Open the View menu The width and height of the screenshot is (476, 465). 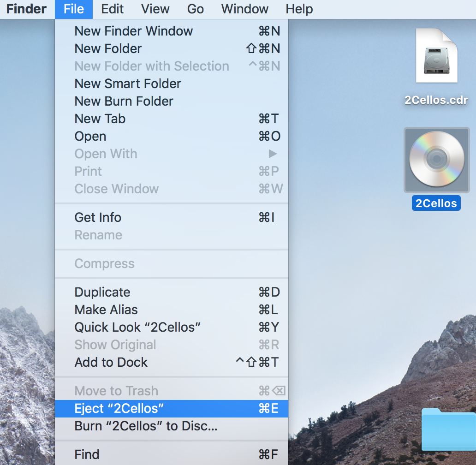pos(155,9)
